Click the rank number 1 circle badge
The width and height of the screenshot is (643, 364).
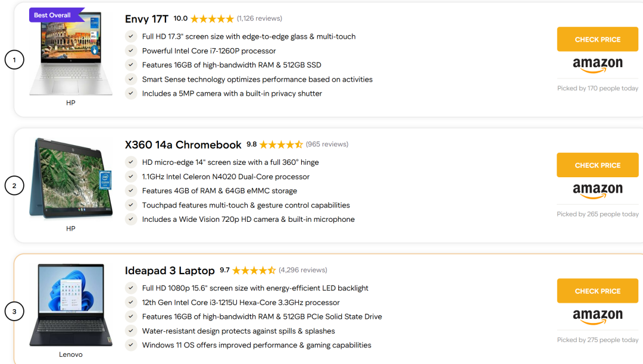coord(14,60)
